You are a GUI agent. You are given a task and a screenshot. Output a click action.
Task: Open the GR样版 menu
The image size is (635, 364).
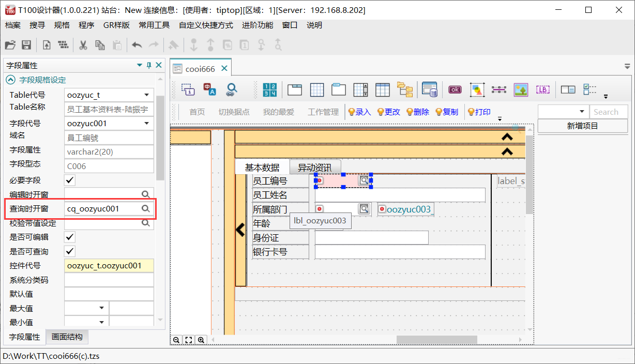[x=116, y=25]
